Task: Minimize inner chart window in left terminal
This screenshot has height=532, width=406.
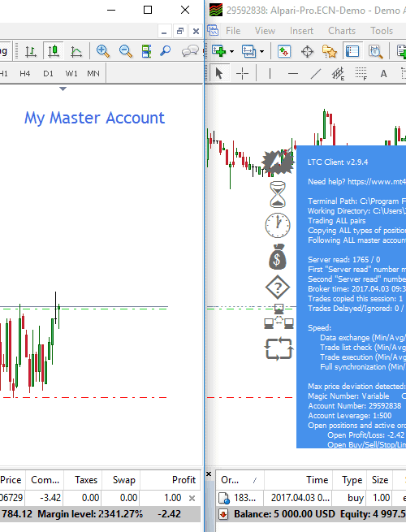Action: (164, 32)
